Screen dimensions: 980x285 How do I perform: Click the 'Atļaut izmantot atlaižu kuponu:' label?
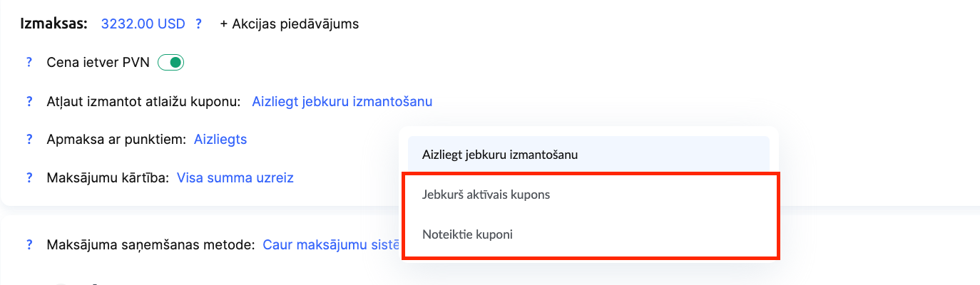(143, 101)
